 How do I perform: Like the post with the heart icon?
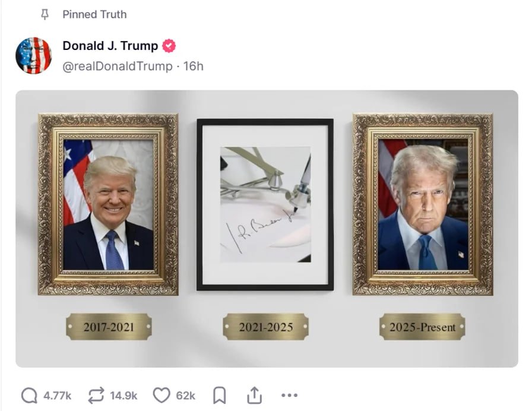[x=161, y=396]
